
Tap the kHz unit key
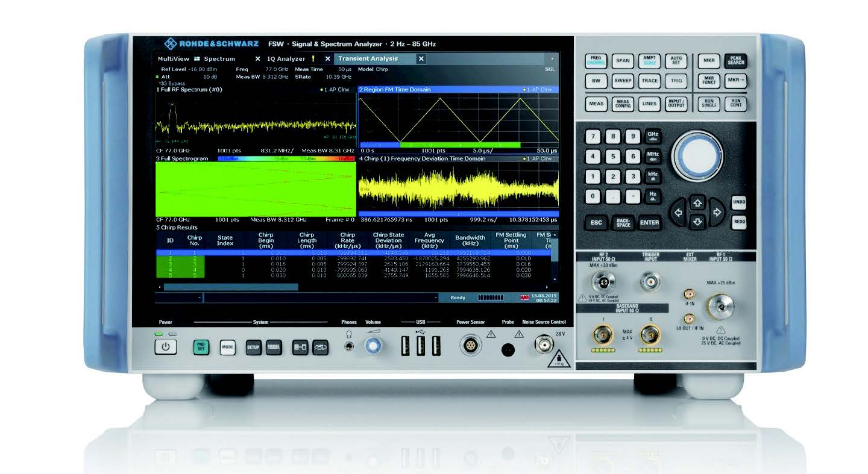(x=653, y=176)
